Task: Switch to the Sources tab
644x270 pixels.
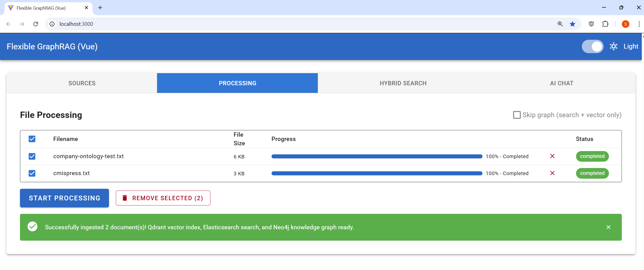Action: (82, 83)
